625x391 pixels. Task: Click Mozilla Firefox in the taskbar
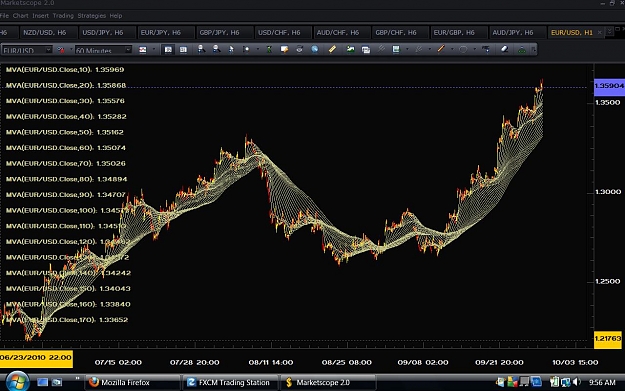click(x=132, y=382)
